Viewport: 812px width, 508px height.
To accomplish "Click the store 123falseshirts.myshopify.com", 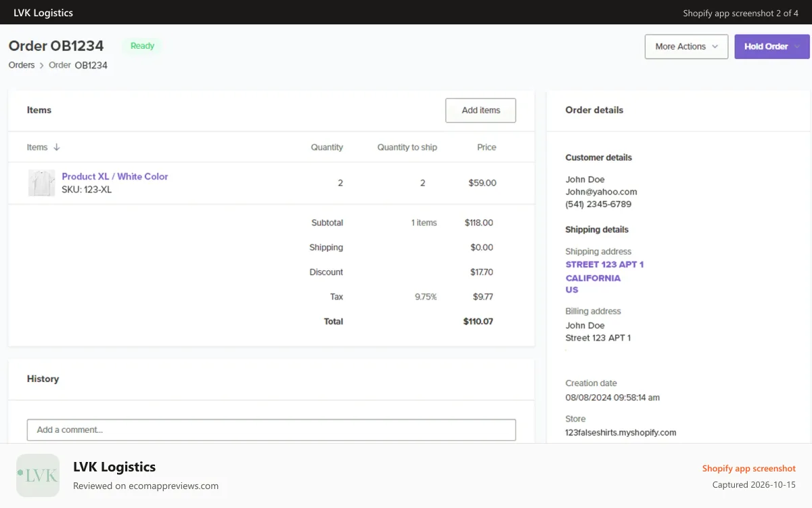I will (x=621, y=432).
